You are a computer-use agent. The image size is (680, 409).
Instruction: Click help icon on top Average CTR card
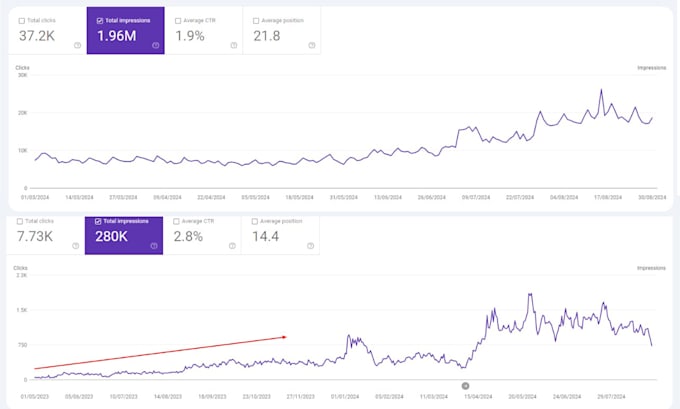pos(234,45)
